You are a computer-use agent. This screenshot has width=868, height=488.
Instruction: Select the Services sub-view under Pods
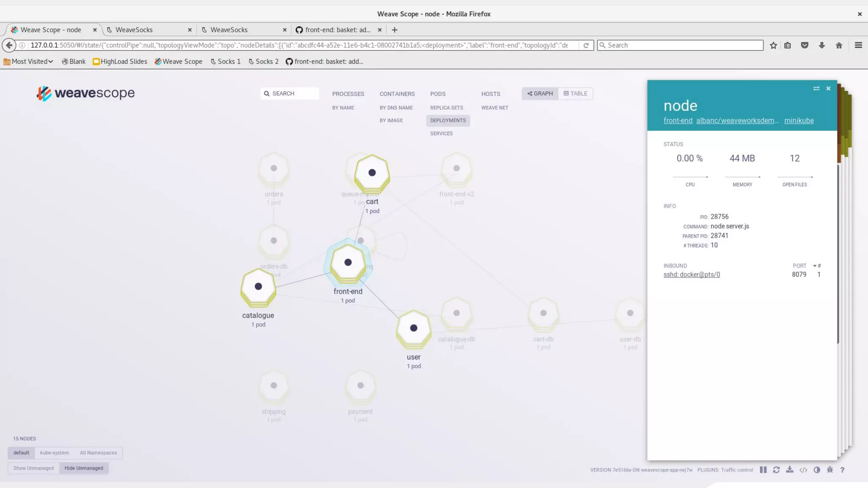441,133
